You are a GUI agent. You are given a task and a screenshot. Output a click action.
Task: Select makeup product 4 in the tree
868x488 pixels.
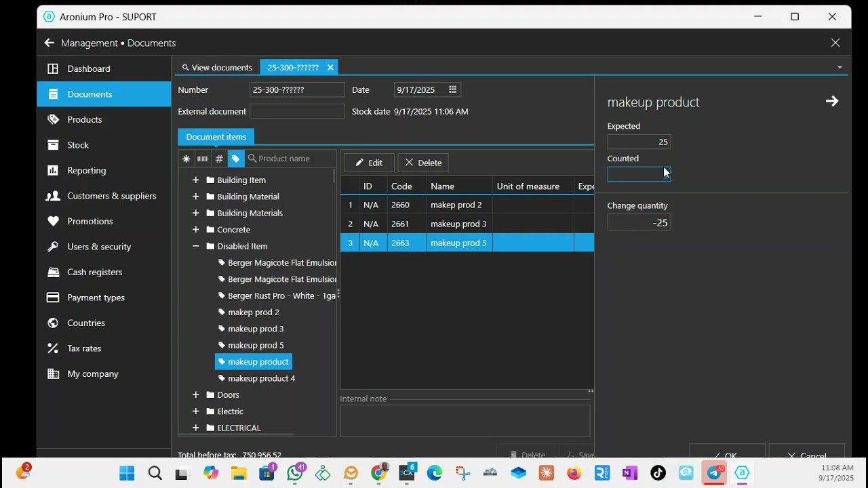[x=256, y=378]
